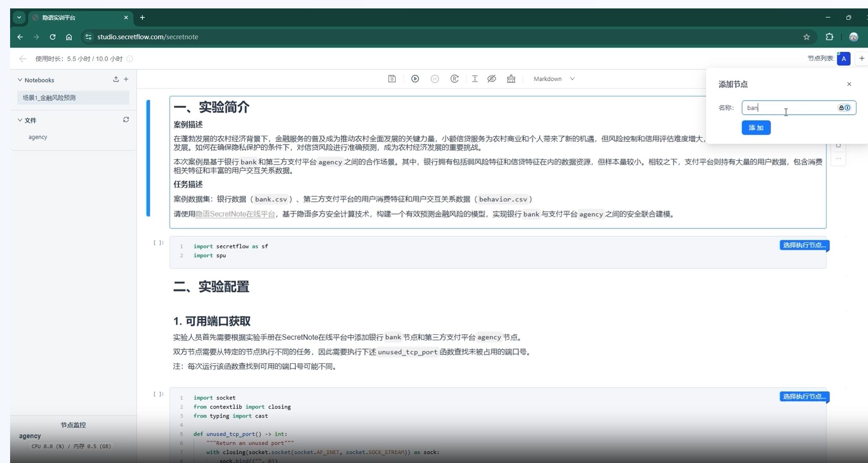Create a new notebook with the plus icon

[126, 79]
